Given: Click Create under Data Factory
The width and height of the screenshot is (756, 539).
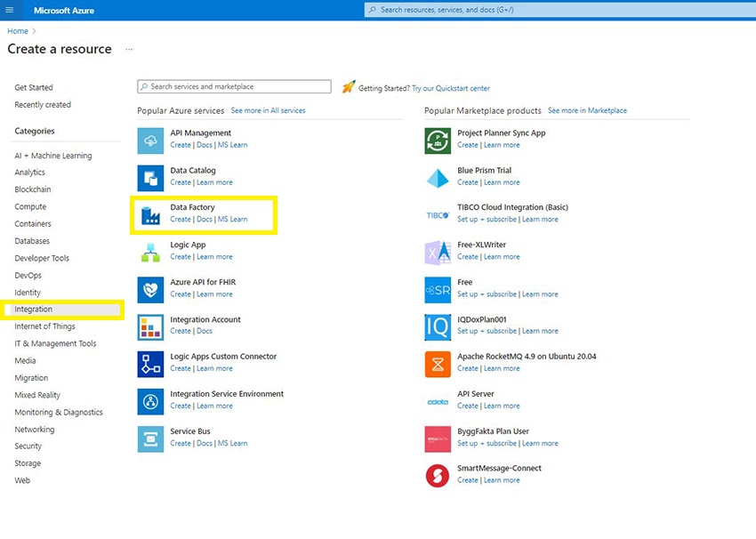Looking at the screenshot, I should (x=181, y=219).
